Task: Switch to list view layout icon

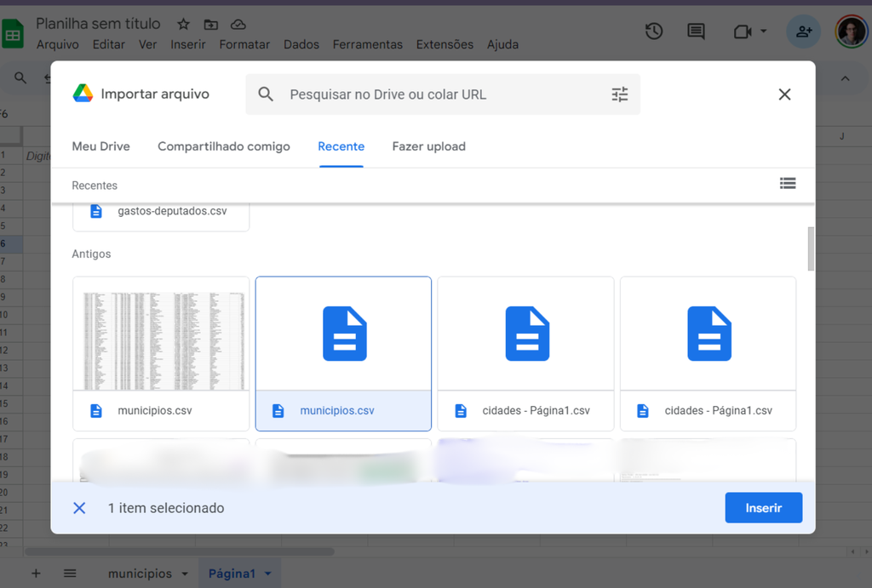Action: pyautogui.click(x=787, y=183)
